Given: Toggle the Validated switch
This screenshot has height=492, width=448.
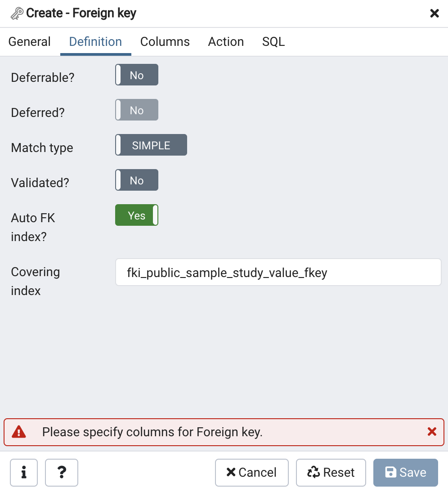Looking at the screenshot, I should [x=137, y=180].
